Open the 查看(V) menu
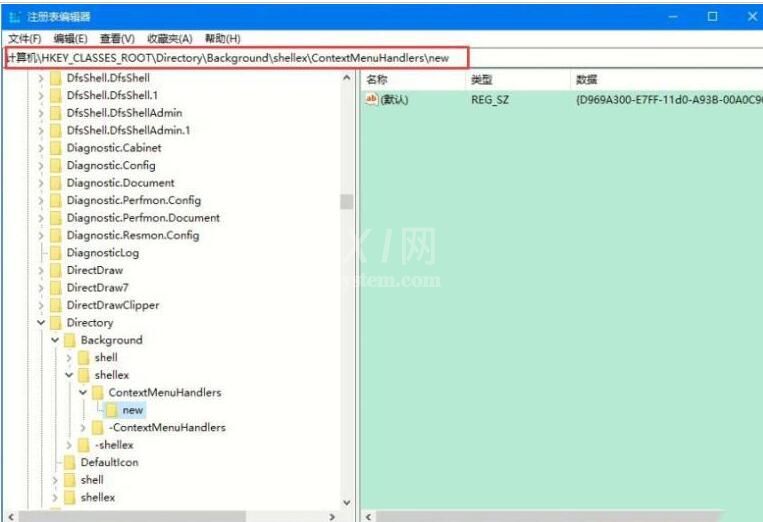The height and width of the screenshot is (522, 763). point(117,38)
